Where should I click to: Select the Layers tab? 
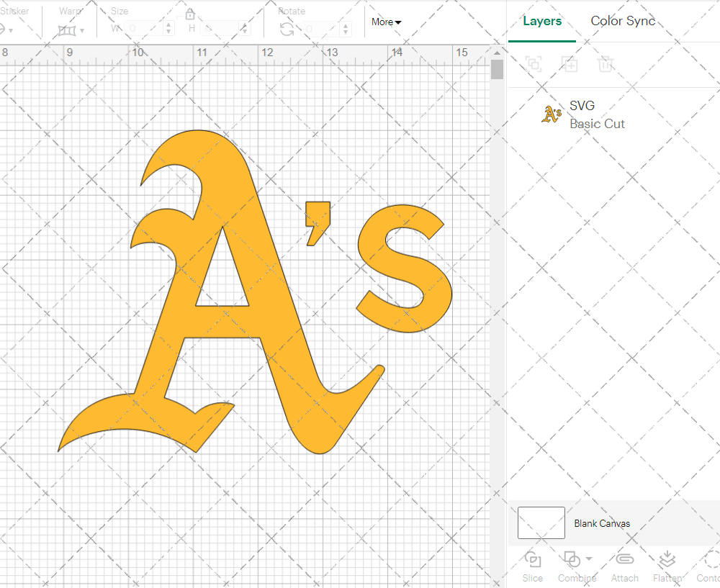click(542, 21)
